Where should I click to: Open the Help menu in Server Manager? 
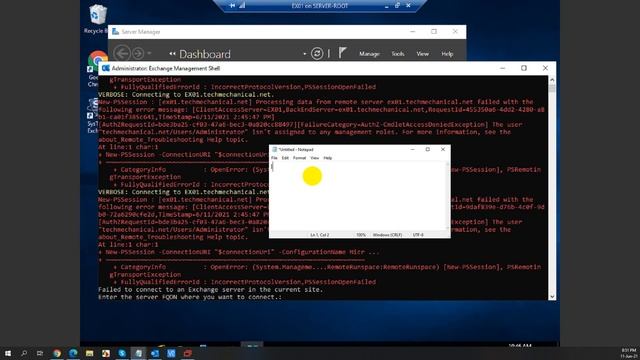pyautogui.click(x=447, y=54)
